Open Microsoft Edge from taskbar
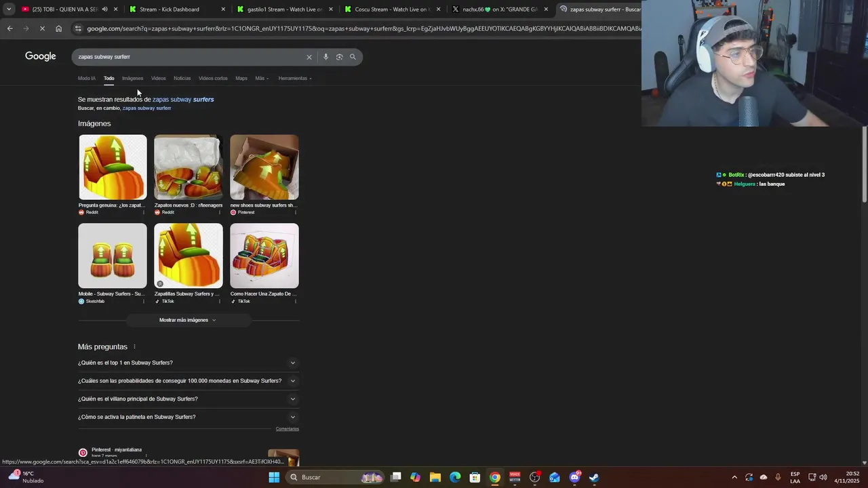The width and height of the screenshot is (868, 488). pyautogui.click(x=455, y=477)
